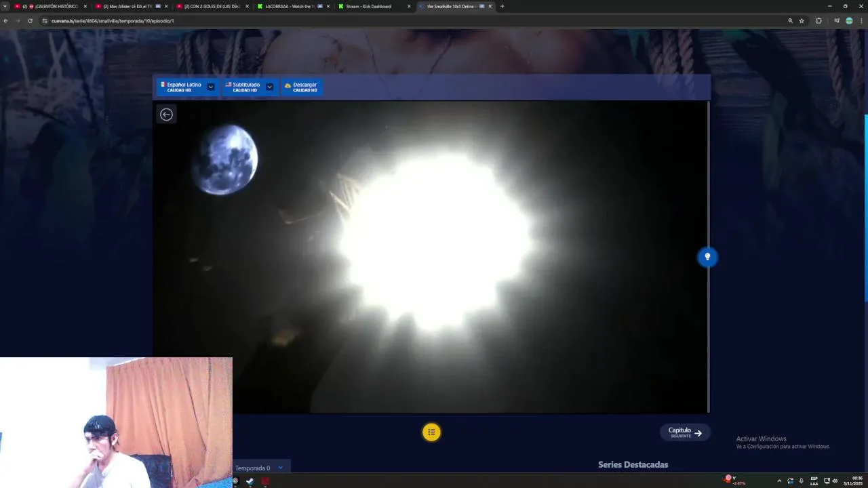Click the Descargar Calidad HD button
Screen dimensions: 868x488
(x=301, y=87)
